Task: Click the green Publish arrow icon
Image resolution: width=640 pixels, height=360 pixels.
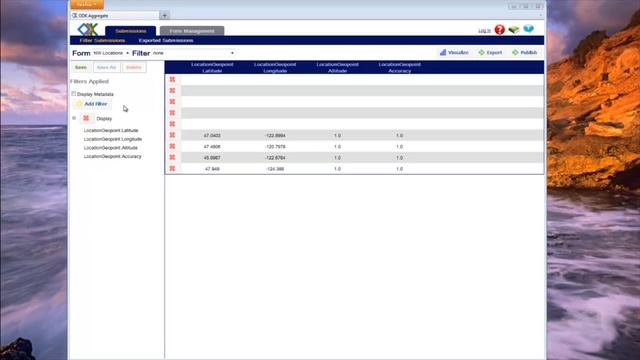Action: coord(515,52)
